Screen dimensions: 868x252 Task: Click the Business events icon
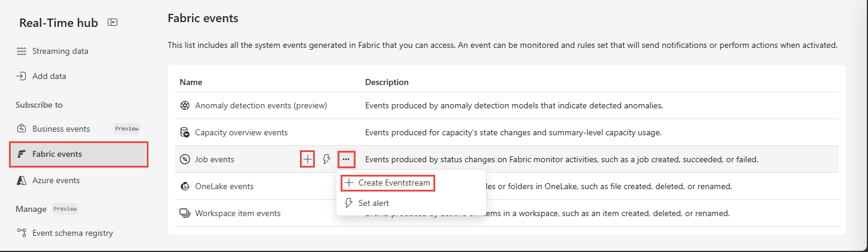coord(22,129)
